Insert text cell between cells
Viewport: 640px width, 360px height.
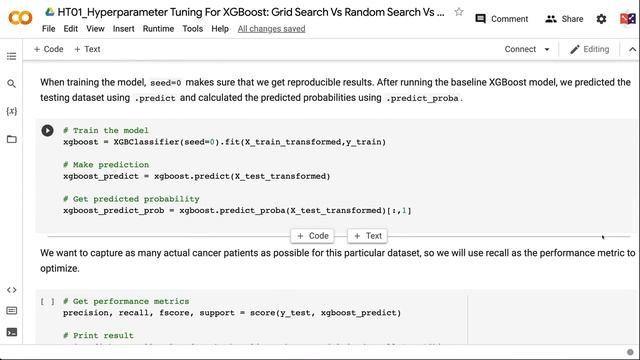click(367, 236)
